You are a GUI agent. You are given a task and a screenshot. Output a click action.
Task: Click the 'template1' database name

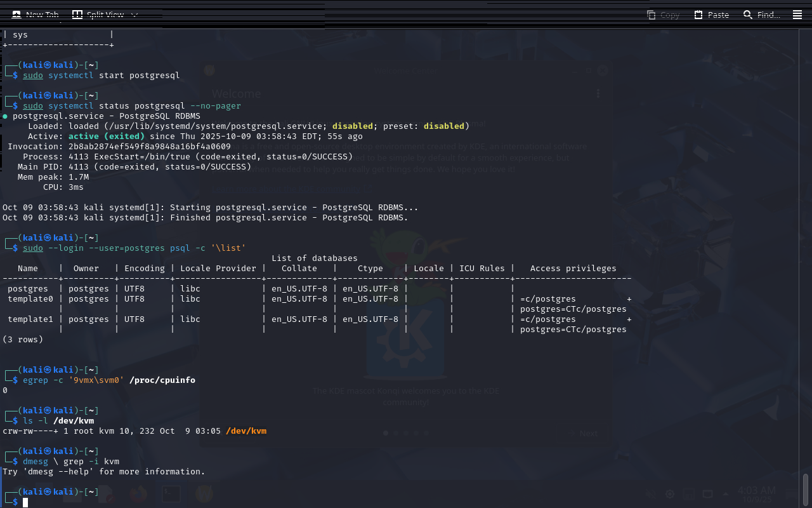pos(30,319)
